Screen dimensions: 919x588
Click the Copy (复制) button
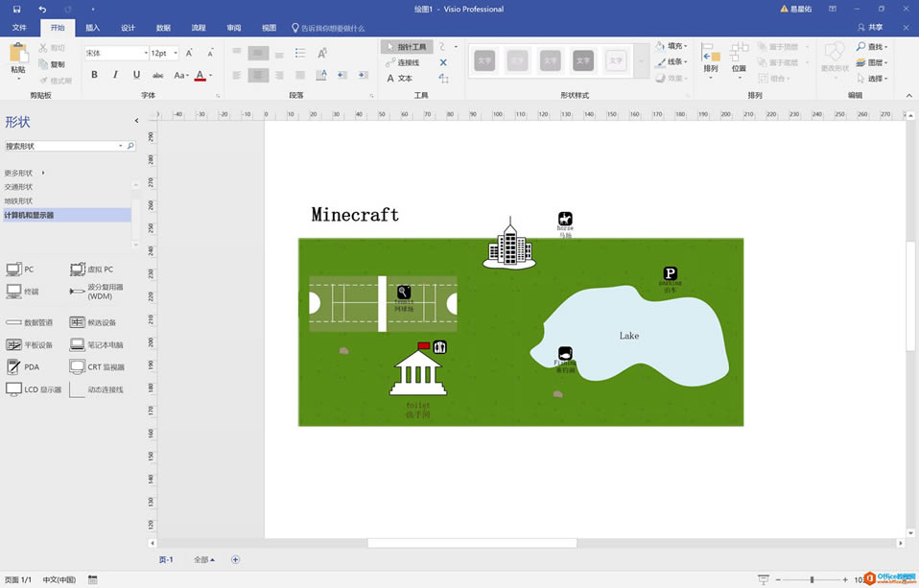52,64
